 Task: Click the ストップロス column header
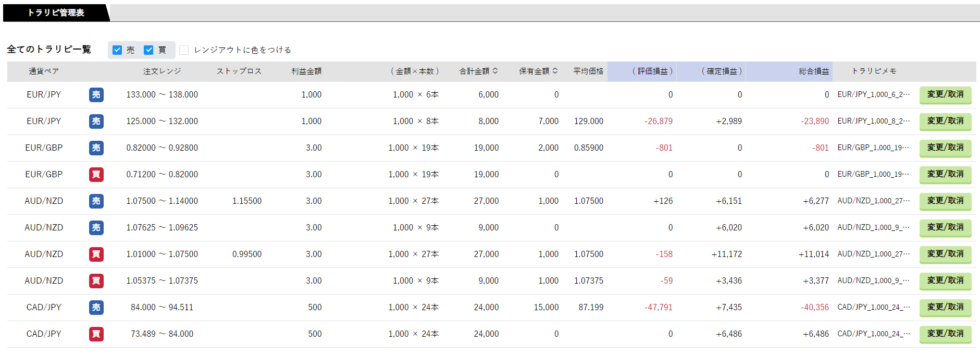click(239, 71)
